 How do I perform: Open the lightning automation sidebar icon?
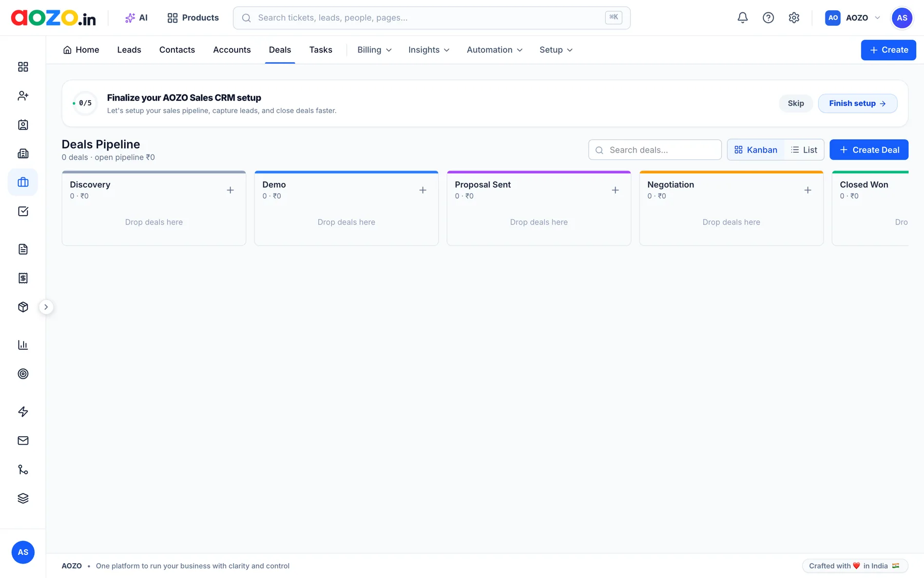[23, 412]
